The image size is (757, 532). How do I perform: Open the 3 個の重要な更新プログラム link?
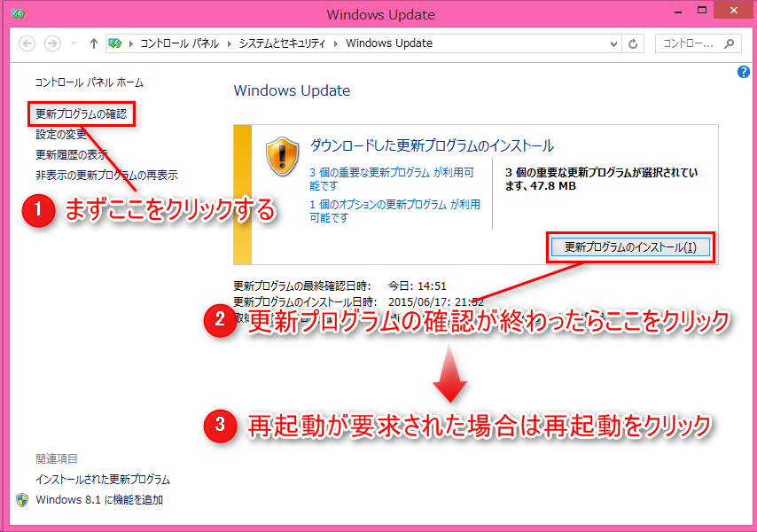(392, 179)
